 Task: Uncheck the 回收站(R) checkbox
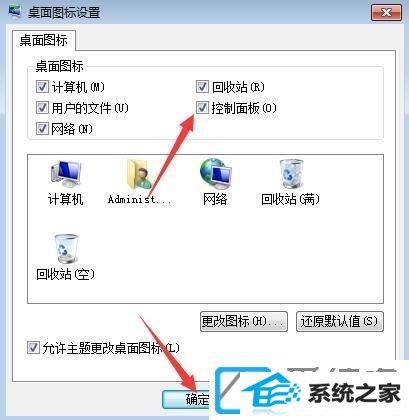[x=202, y=87]
